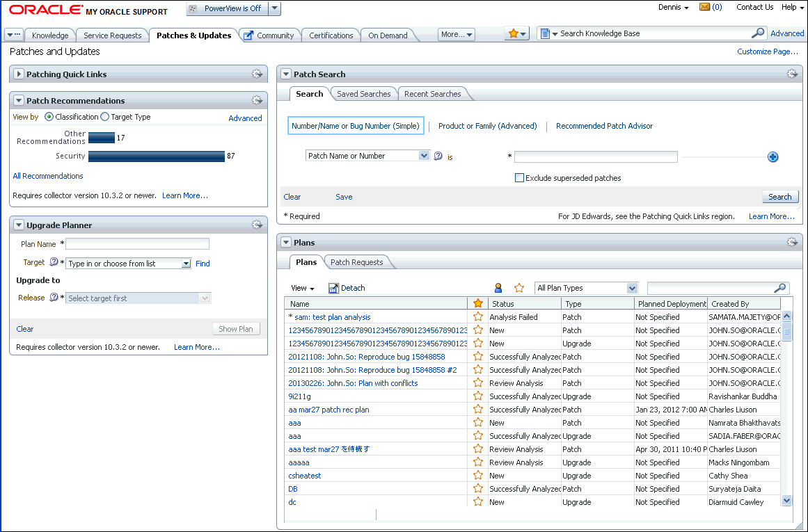
Task: Switch to Patch Requests tab
Action: pyautogui.click(x=356, y=262)
